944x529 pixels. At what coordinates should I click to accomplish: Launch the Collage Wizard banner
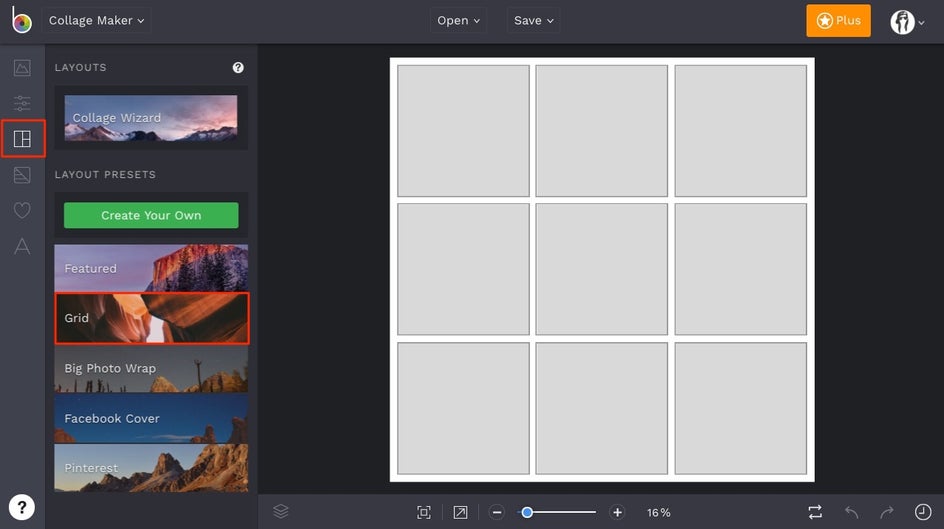[151, 118]
